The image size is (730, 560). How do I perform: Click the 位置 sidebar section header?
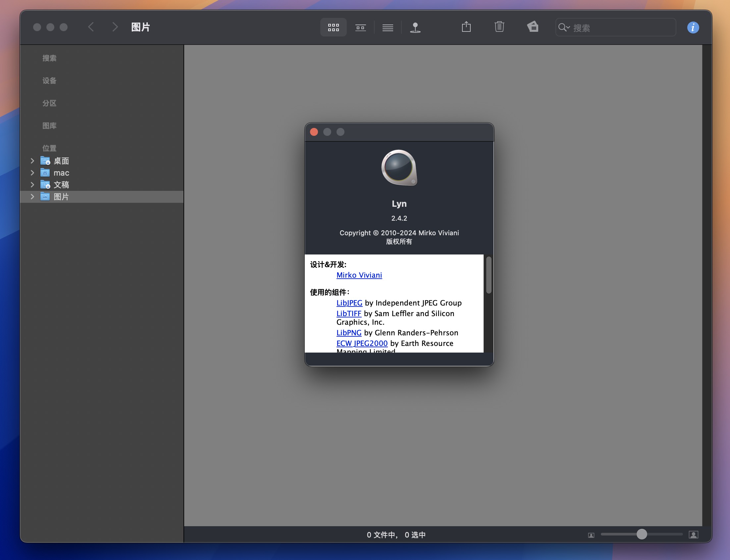[x=49, y=148]
